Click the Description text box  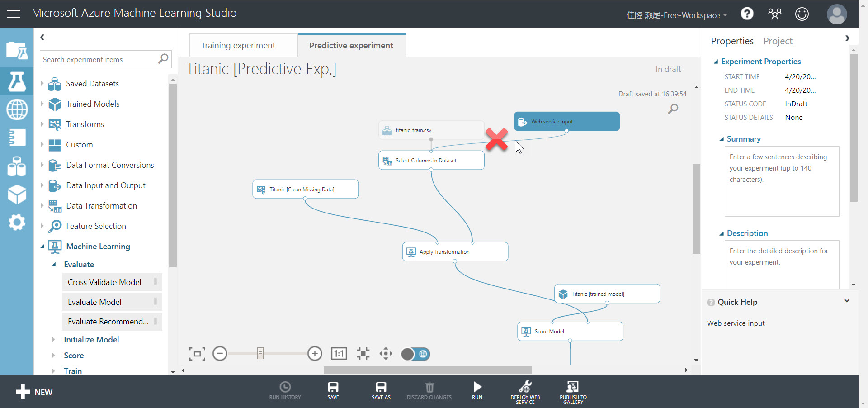782,265
